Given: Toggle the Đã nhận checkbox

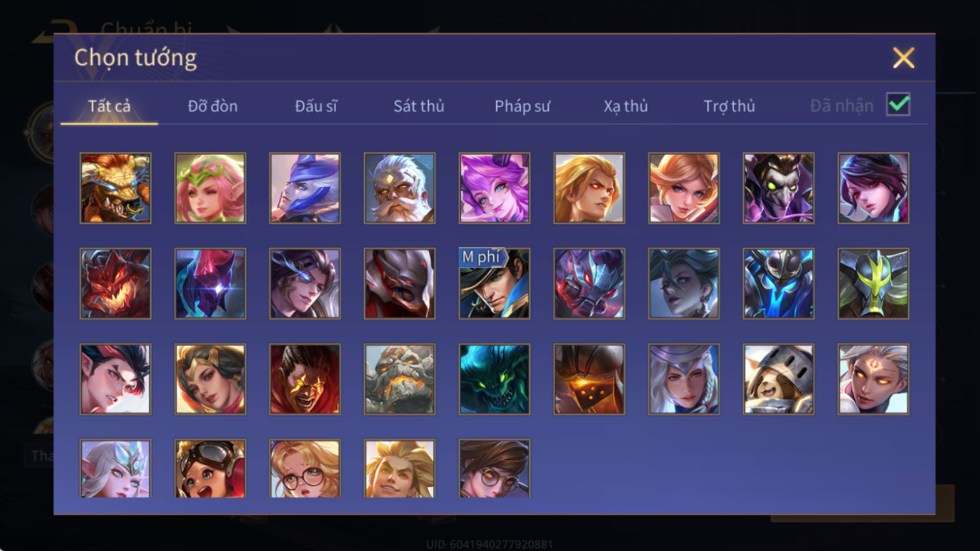Looking at the screenshot, I should click(x=898, y=104).
